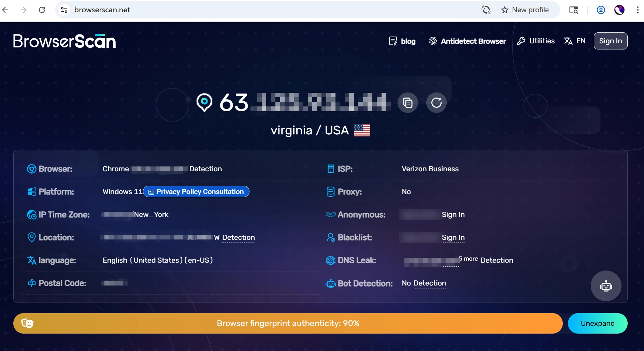
Task: Click the 'New_York' time zone value
Action: [151, 215]
